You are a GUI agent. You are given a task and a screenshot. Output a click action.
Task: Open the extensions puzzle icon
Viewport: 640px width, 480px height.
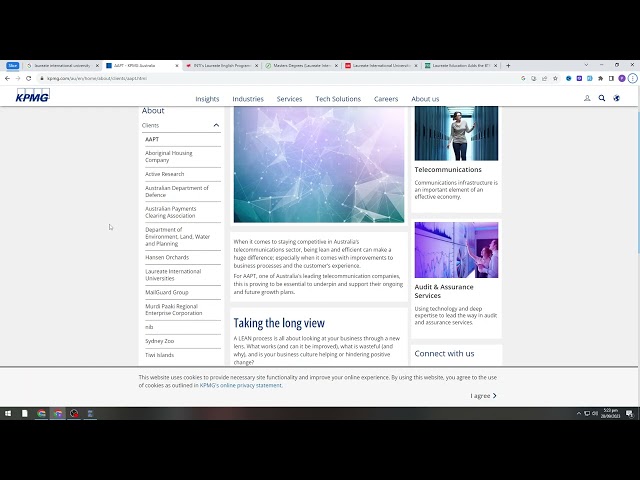pos(600,78)
